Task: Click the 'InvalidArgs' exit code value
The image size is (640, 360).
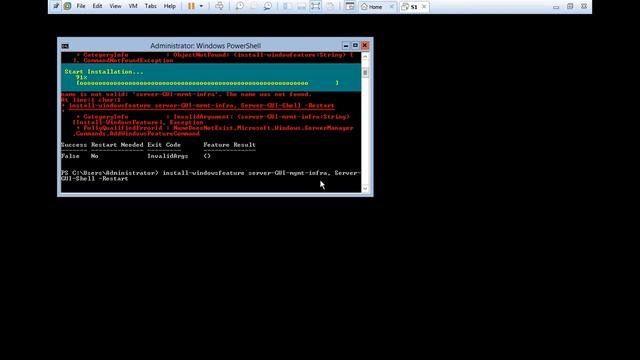Action: point(167,156)
